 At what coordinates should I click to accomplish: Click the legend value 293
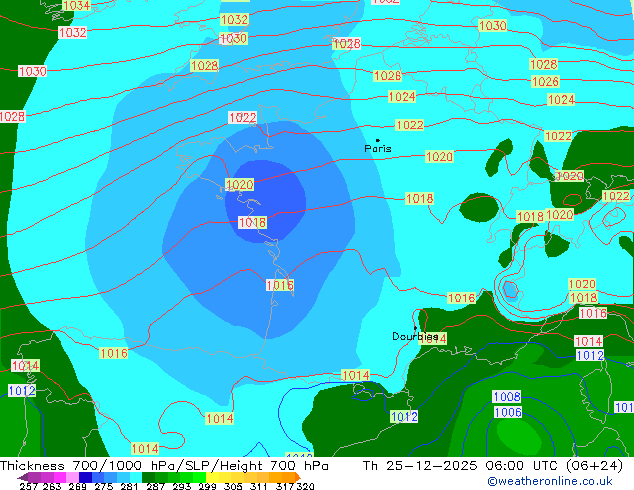pos(181,486)
